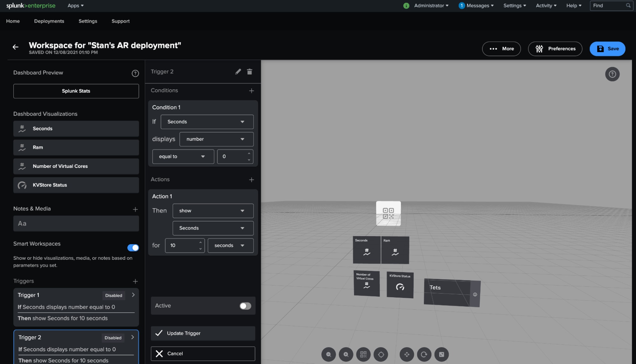Image resolution: width=636 pixels, height=364 pixels.
Task: Go to the Home tab
Action: (13, 21)
